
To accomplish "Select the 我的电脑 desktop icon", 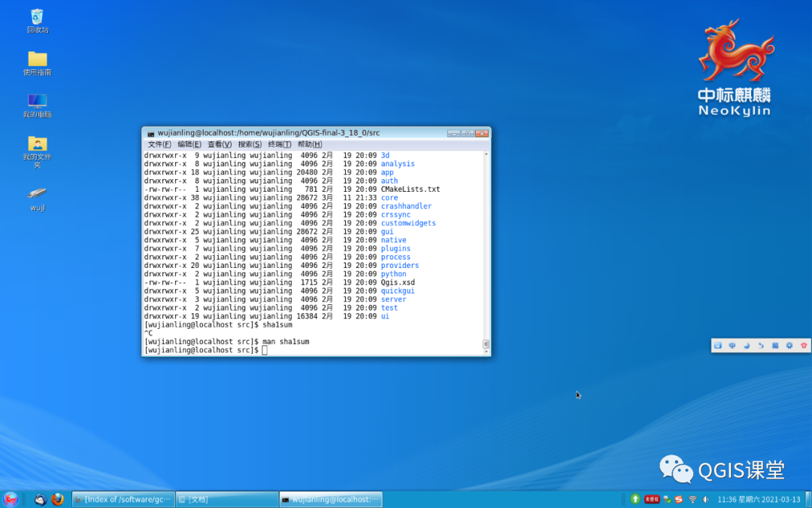I will click(x=38, y=106).
